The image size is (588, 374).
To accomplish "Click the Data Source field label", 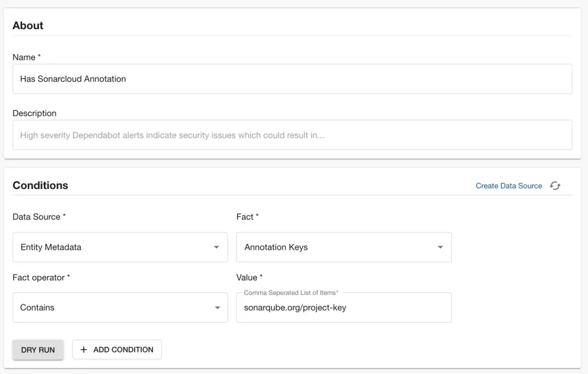I will click(39, 217).
